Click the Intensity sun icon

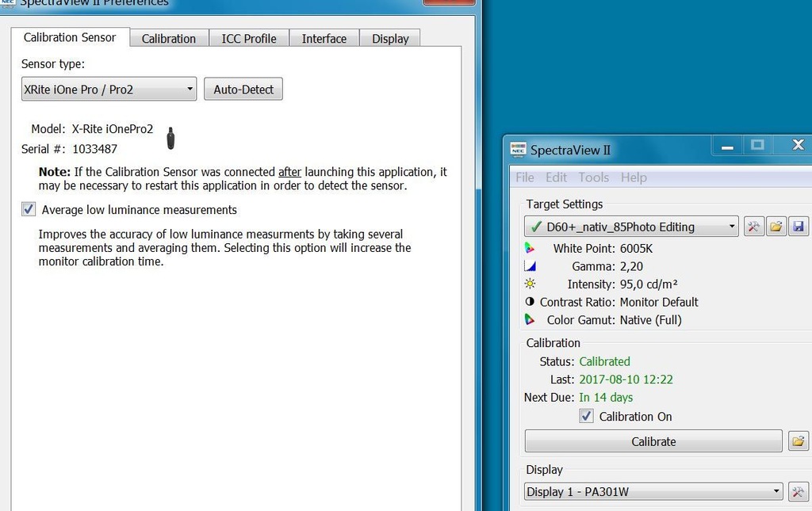[530, 284]
